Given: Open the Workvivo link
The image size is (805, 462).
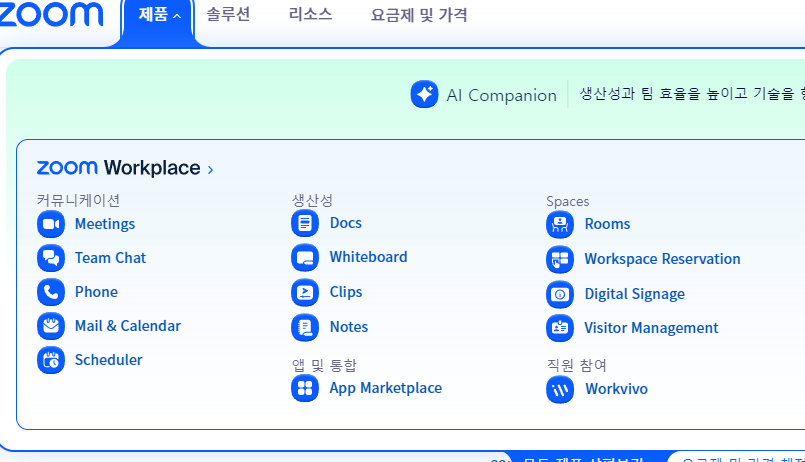Looking at the screenshot, I should click(616, 389).
